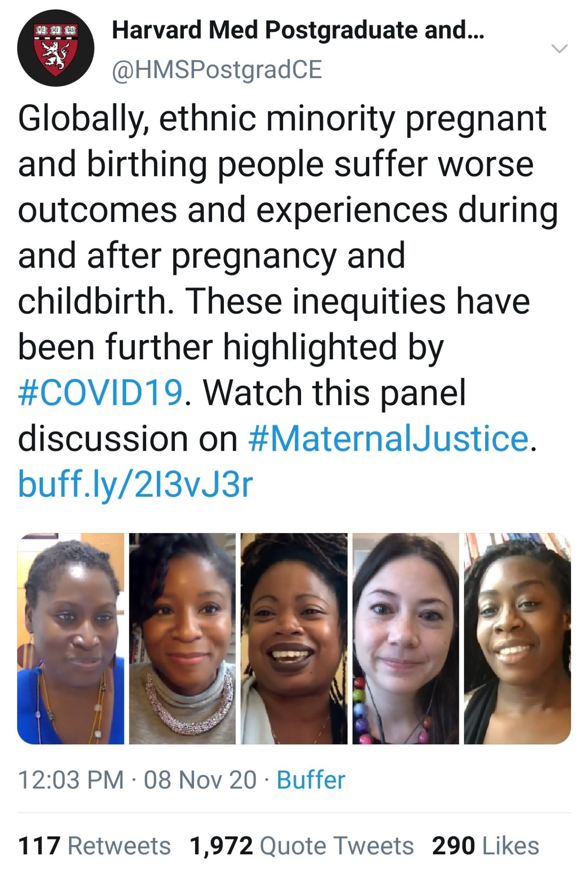Click the Harvard shield logo

click(x=55, y=50)
